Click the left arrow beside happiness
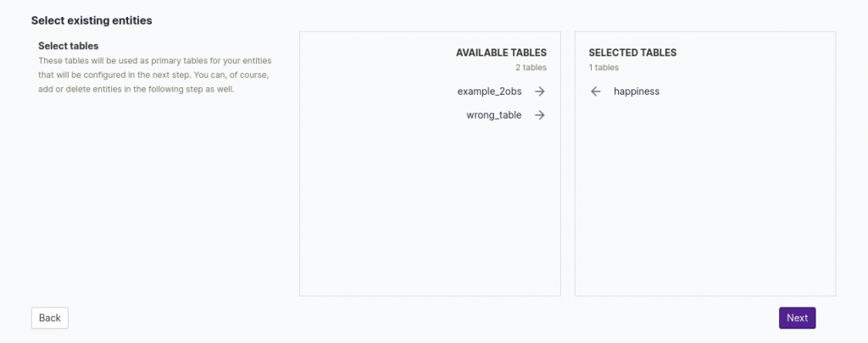 (595, 91)
